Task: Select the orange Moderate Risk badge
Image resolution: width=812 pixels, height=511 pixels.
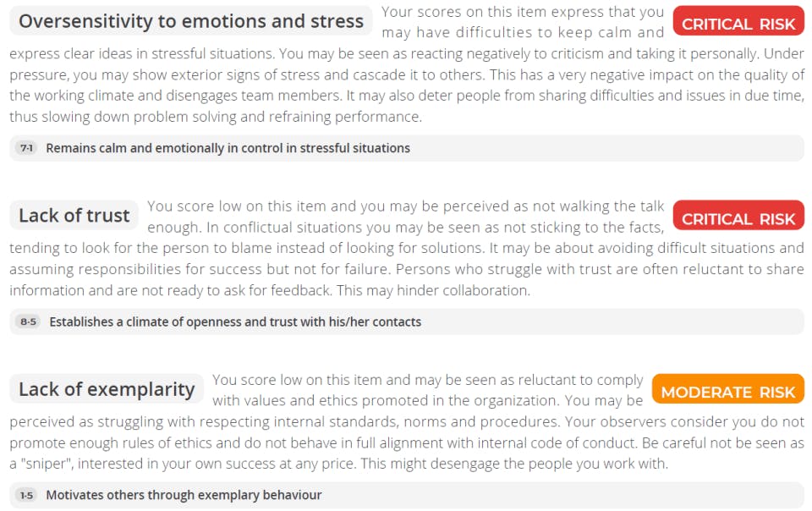Action: coord(727,392)
